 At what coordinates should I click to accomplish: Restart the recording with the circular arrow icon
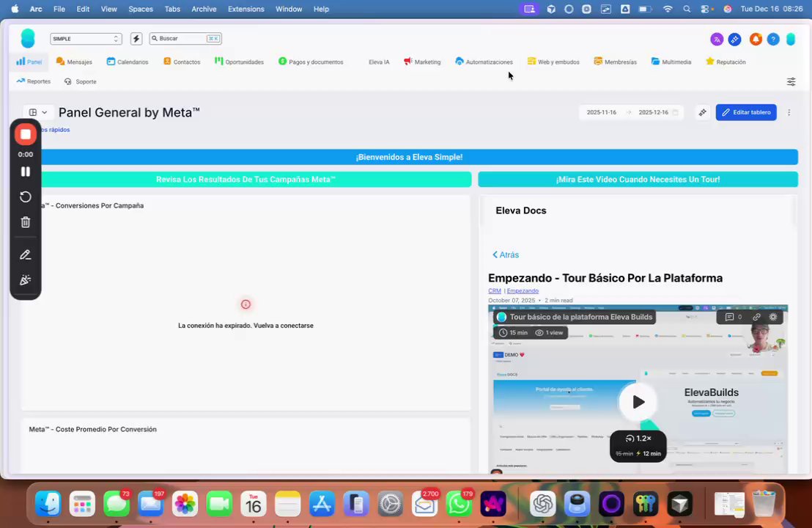(26, 197)
